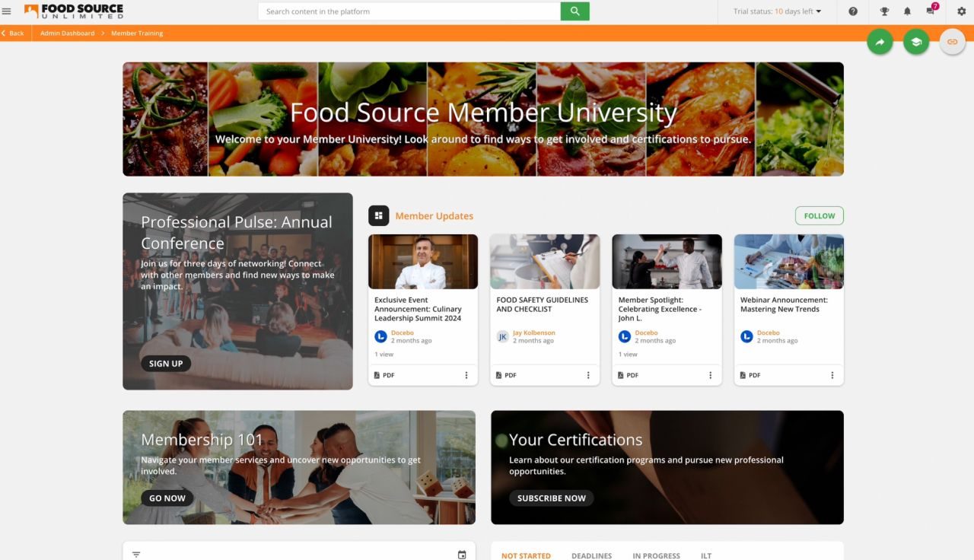
Task: Open the help question mark icon
Action: (853, 11)
